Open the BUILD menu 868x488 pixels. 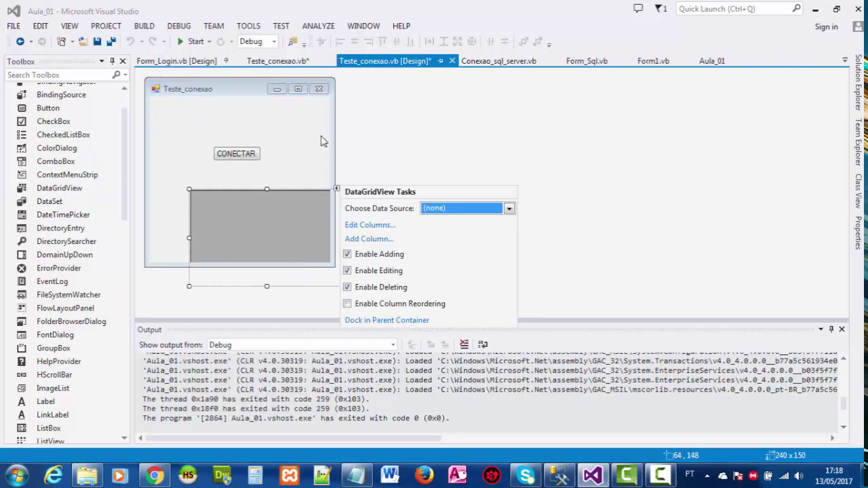point(144,26)
